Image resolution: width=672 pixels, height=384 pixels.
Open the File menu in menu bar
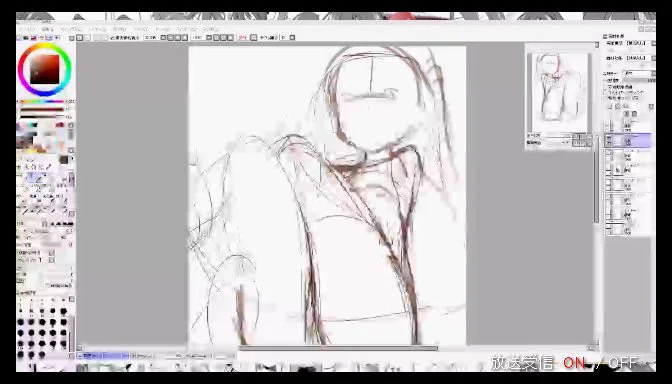pos(27,29)
